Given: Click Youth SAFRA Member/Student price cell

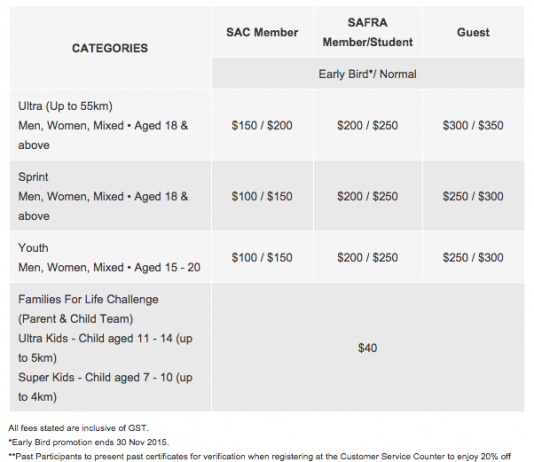Looking at the screenshot, I should [368, 257].
